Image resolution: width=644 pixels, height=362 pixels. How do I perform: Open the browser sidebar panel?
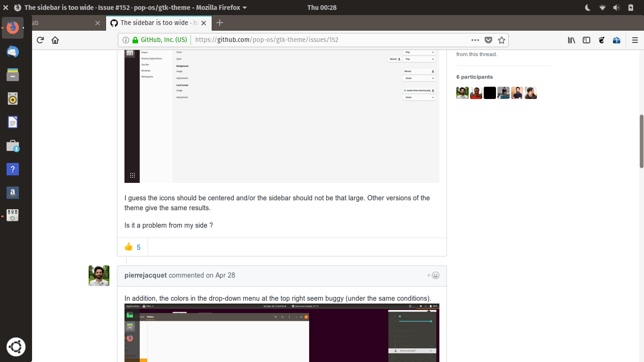click(586, 40)
